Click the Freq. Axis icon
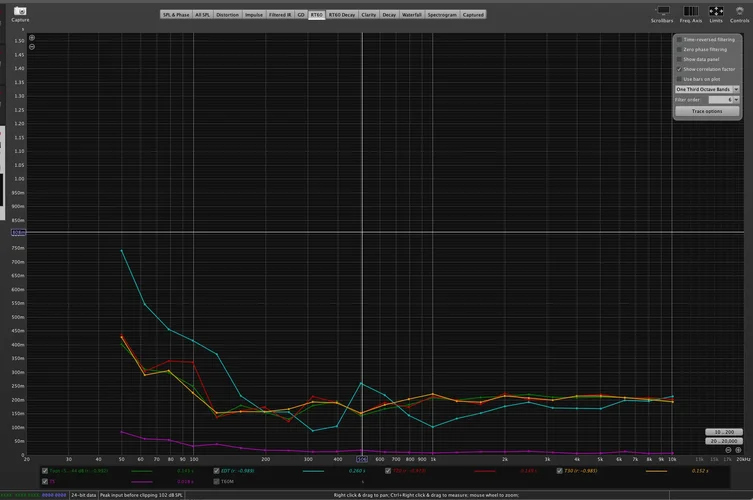The width and height of the screenshot is (753, 500). 690,10
